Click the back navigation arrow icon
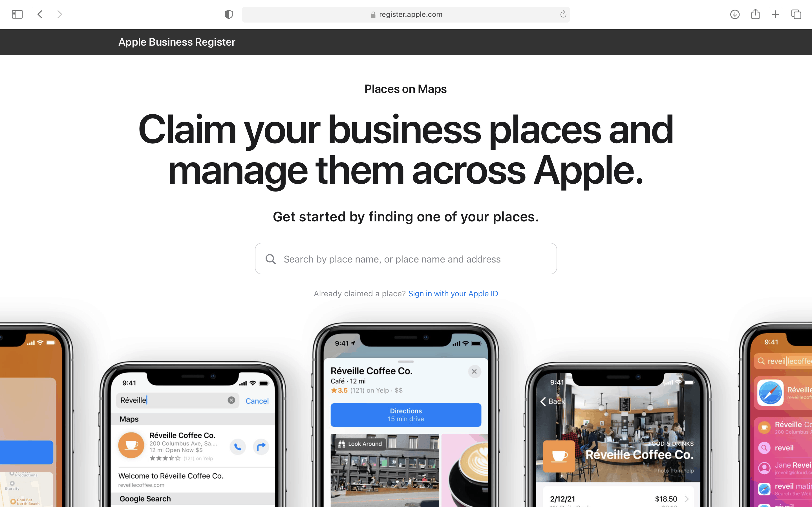This screenshot has height=507, width=812. point(40,14)
